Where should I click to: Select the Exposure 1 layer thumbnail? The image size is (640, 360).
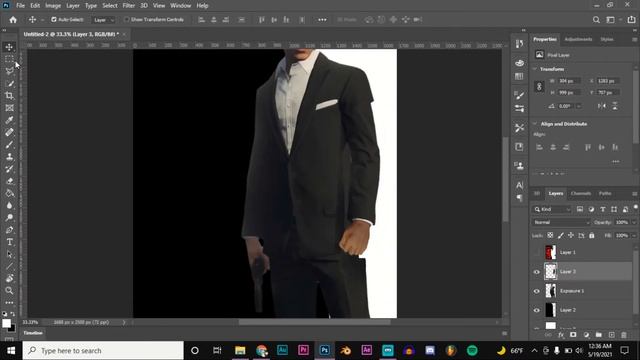551,291
